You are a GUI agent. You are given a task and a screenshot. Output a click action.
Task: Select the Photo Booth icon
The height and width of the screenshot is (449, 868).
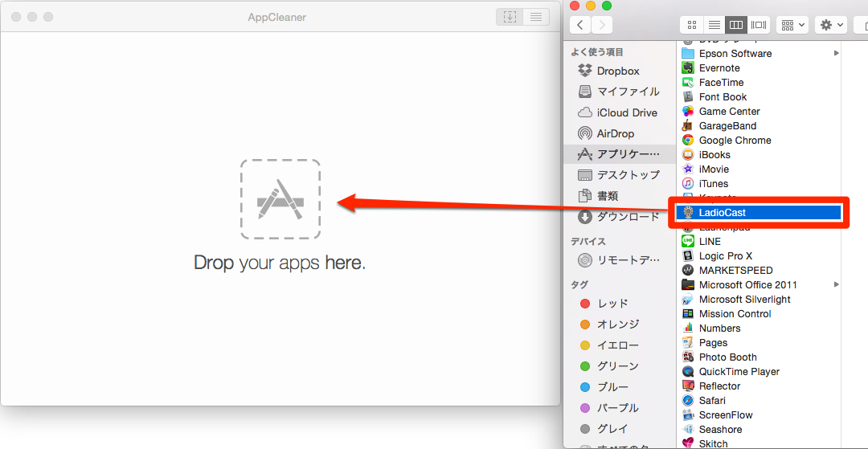[x=688, y=357]
